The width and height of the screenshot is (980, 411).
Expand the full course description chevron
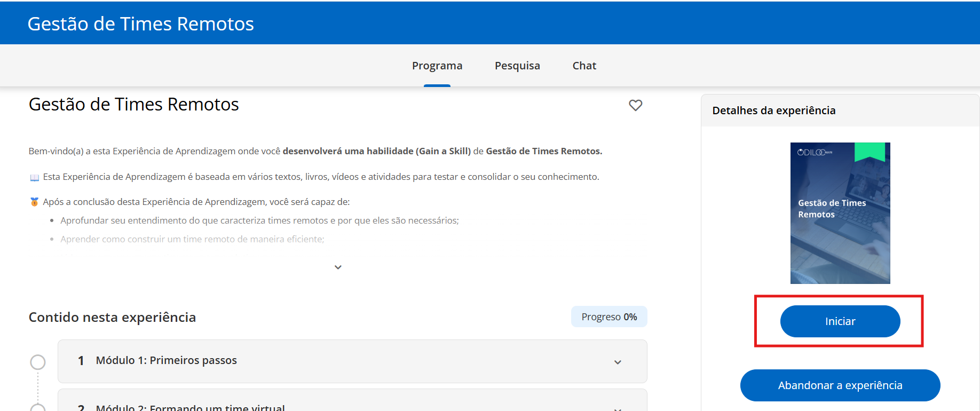338,267
